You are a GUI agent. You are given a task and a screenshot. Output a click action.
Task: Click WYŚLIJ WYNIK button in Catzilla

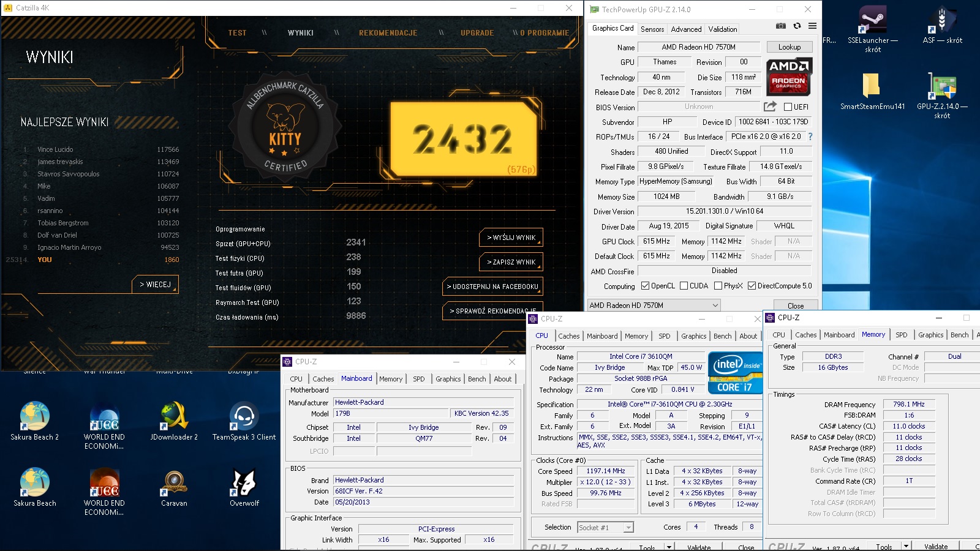[511, 238]
